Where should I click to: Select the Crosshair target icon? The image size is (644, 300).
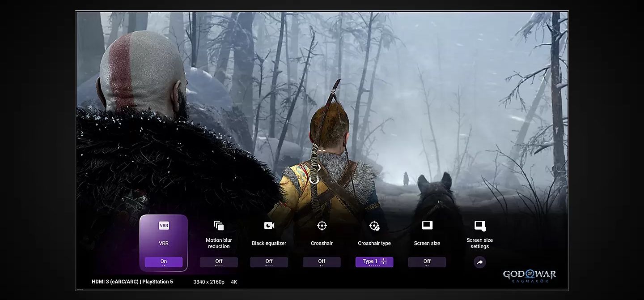322,225
